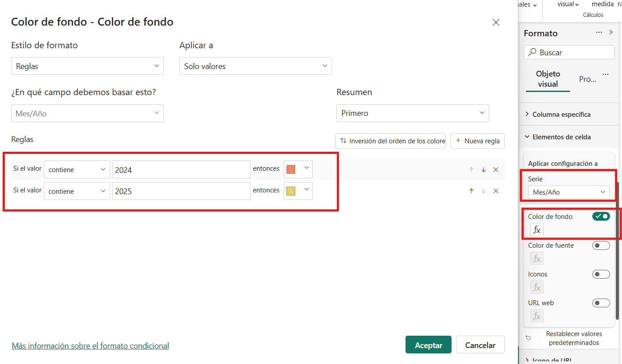Open fx conditional formatting for Color de fondo
This screenshot has width=622, height=364.
pyautogui.click(x=537, y=230)
